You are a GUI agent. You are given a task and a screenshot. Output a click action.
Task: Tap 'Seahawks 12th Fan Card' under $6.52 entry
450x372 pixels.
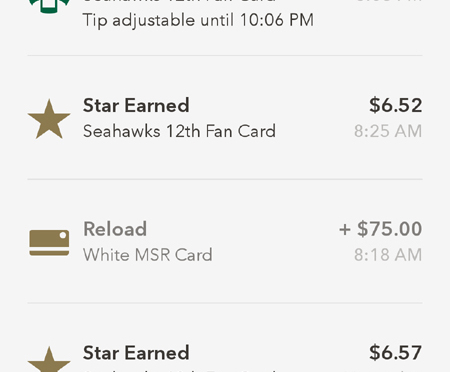point(179,131)
